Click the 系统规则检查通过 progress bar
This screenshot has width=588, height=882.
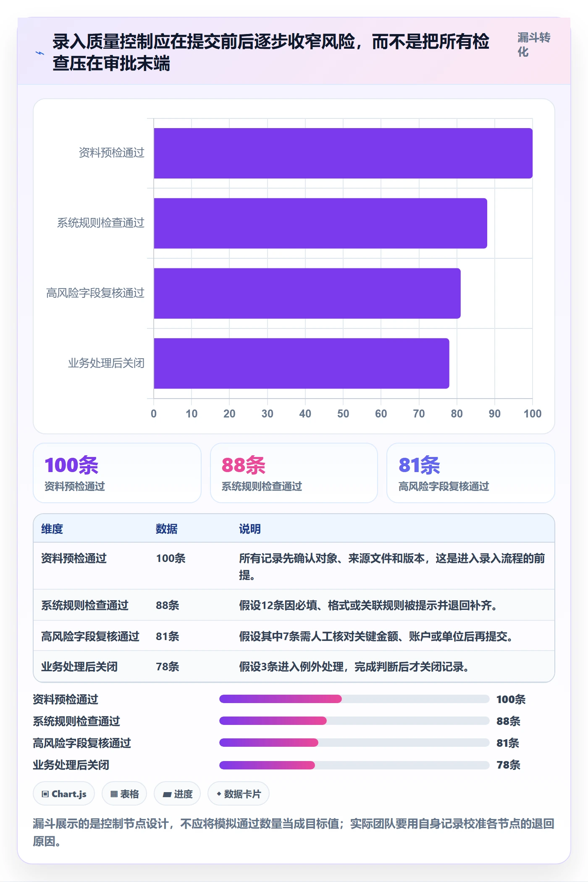click(354, 721)
